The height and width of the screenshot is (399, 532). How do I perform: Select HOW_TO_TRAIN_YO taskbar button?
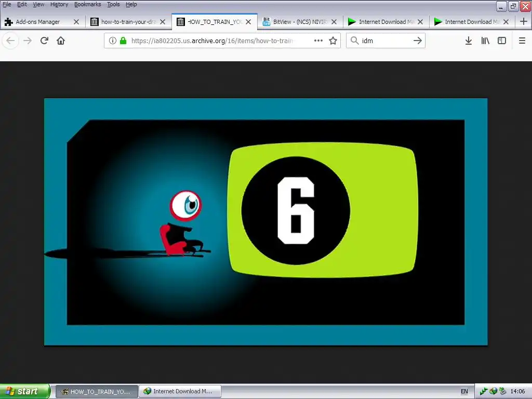point(97,391)
